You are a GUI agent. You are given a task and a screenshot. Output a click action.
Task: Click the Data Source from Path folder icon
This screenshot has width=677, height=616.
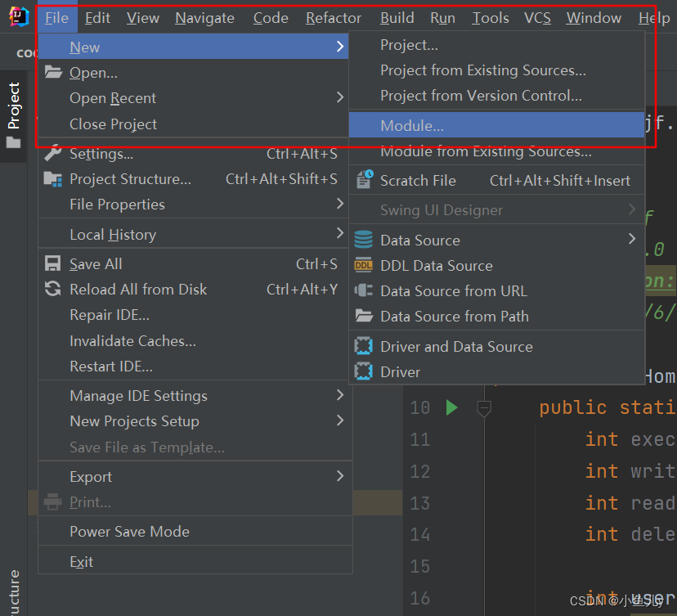tap(364, 316)
